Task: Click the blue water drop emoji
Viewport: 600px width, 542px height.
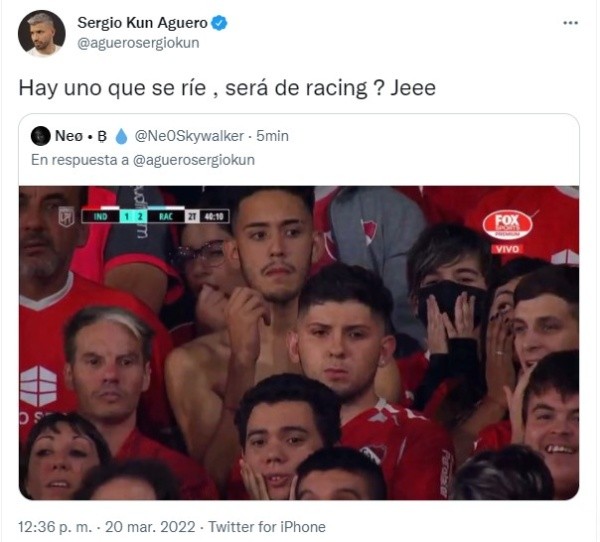Action: [121, 136]
